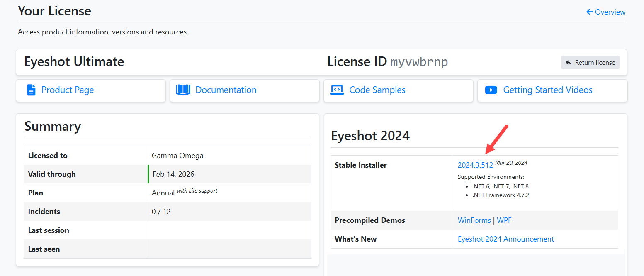Click the Incidents row label
Image resolution: width=644 pixels, height=276 pixels.
(x=44, y=212)
